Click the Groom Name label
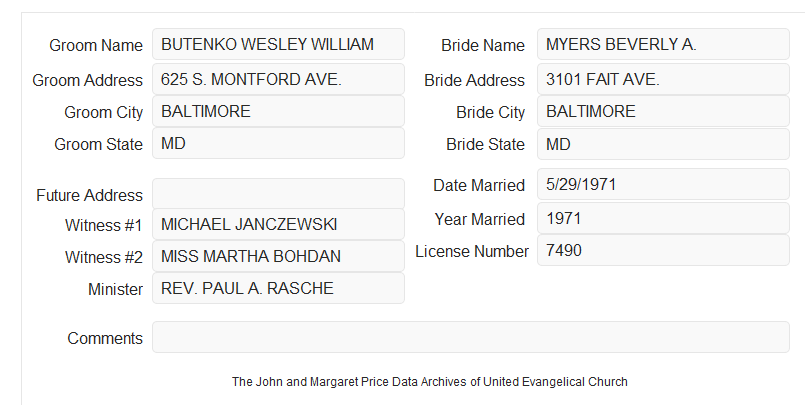This screenshot has width=805, height=405. click(x=96, y=45)
